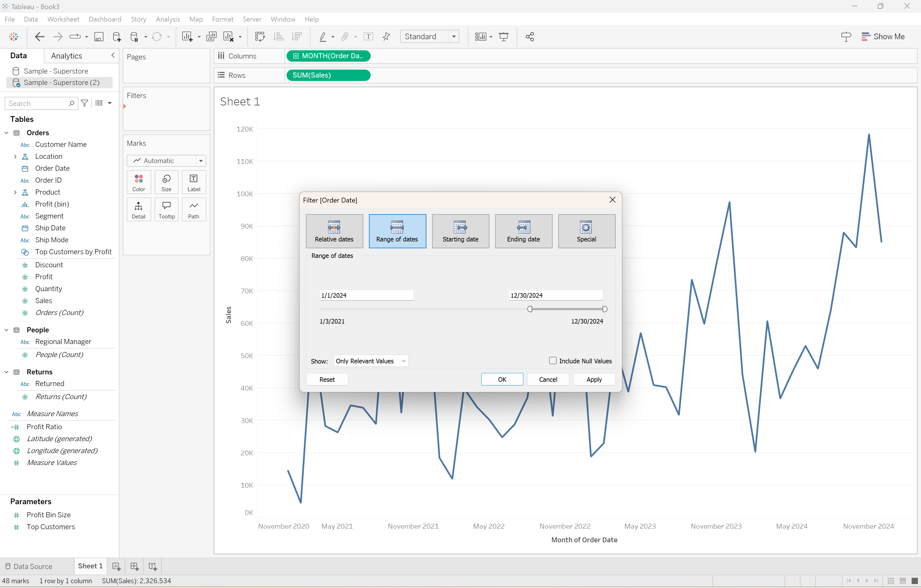Image resolution: width=921 pixels, height=588 pixels.
Task: Click the Sort descending icon
Action: [297, 37]
